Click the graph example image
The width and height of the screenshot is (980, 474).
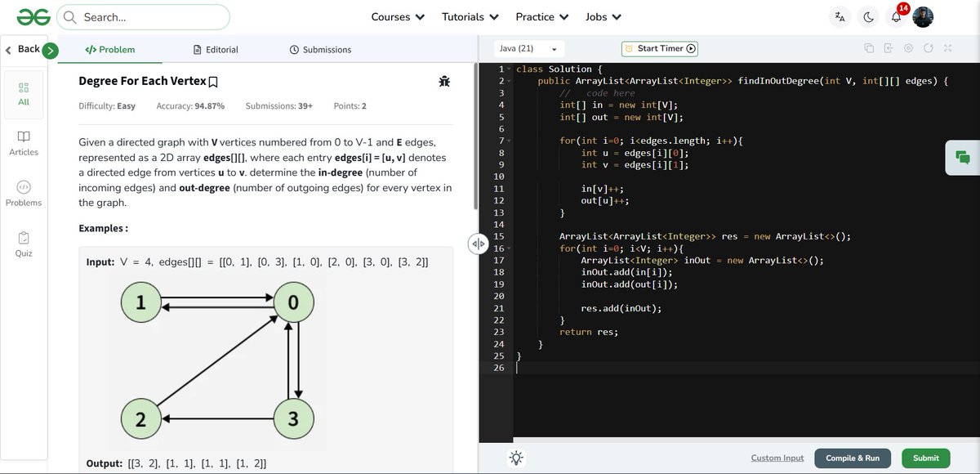click(x=216, y=363)
